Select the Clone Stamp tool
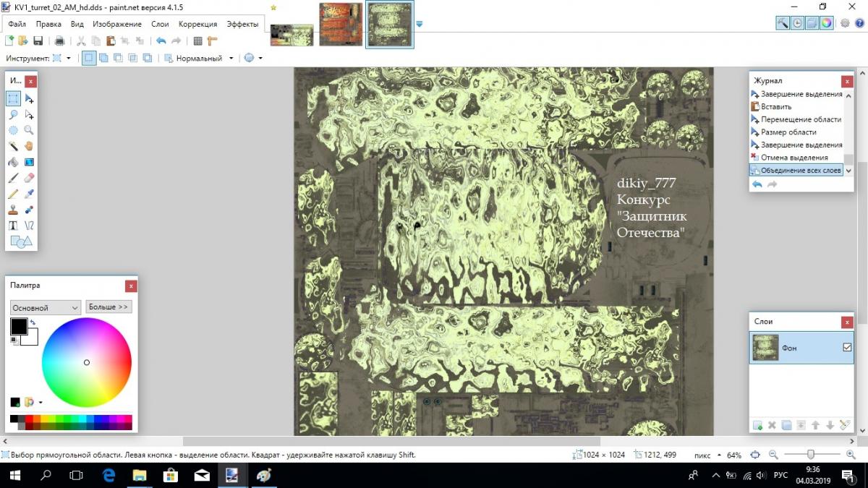Viewport: 868px width, 488px height. [x=14, y=210]
